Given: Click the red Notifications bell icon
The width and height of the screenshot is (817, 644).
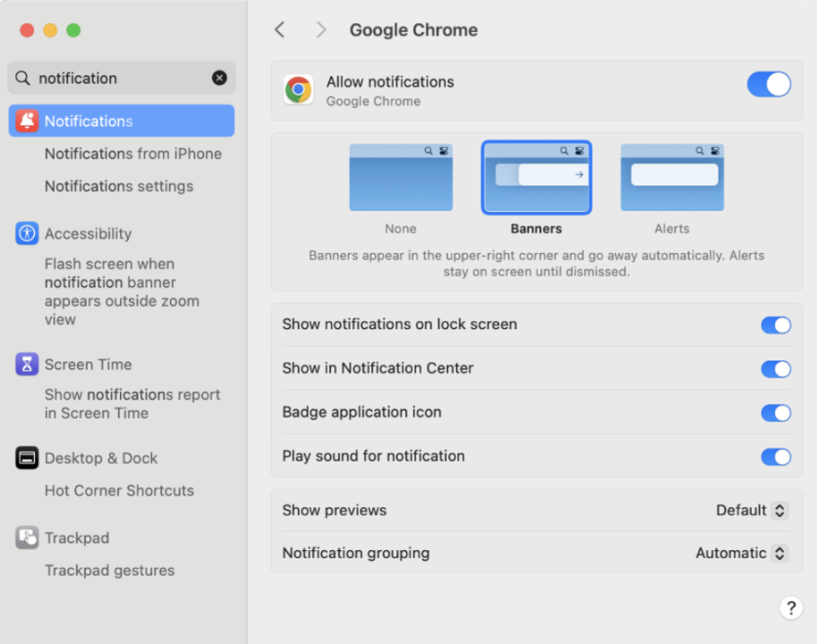Looking at the screenshot, I should pos(27,121).
